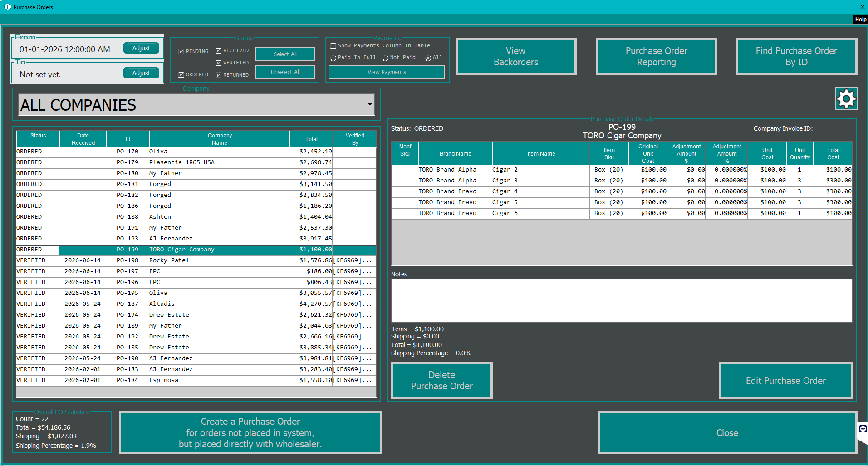This screenshot has height=466, width=868.
Task: Sort by Company Name column header
Action: 220,139
